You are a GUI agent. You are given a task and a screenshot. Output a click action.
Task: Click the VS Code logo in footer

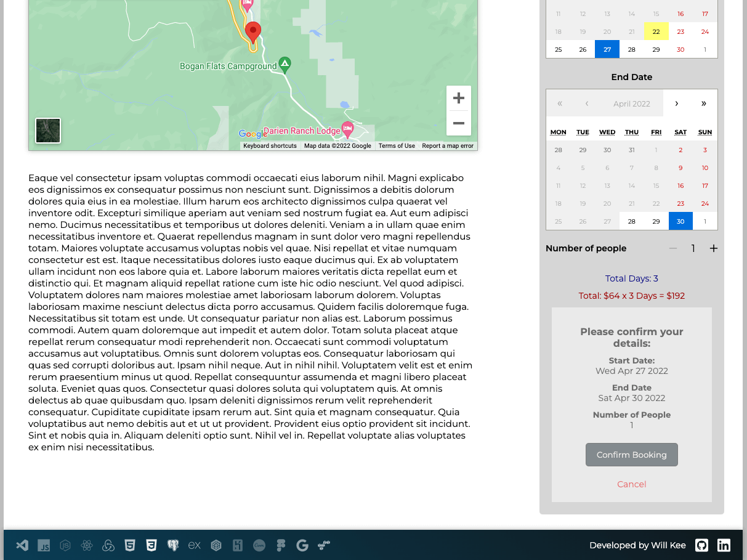(x=22, y=545)
